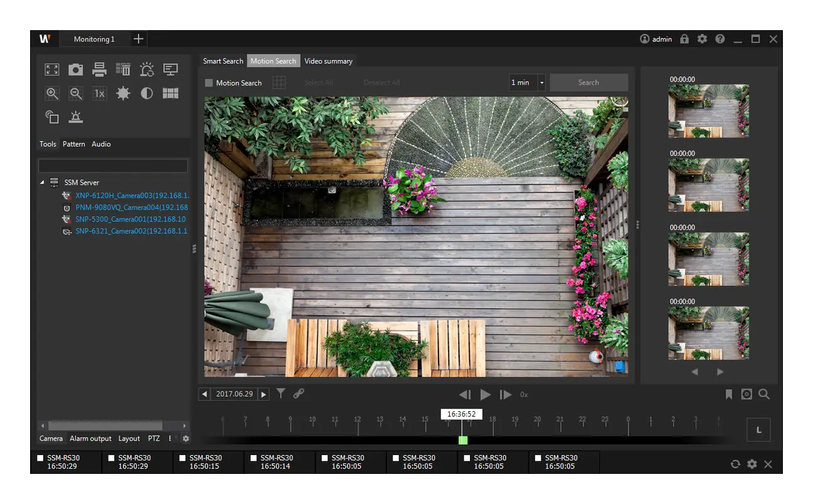
Task: Open settings gear in title bar
Action: pos(702,39)
